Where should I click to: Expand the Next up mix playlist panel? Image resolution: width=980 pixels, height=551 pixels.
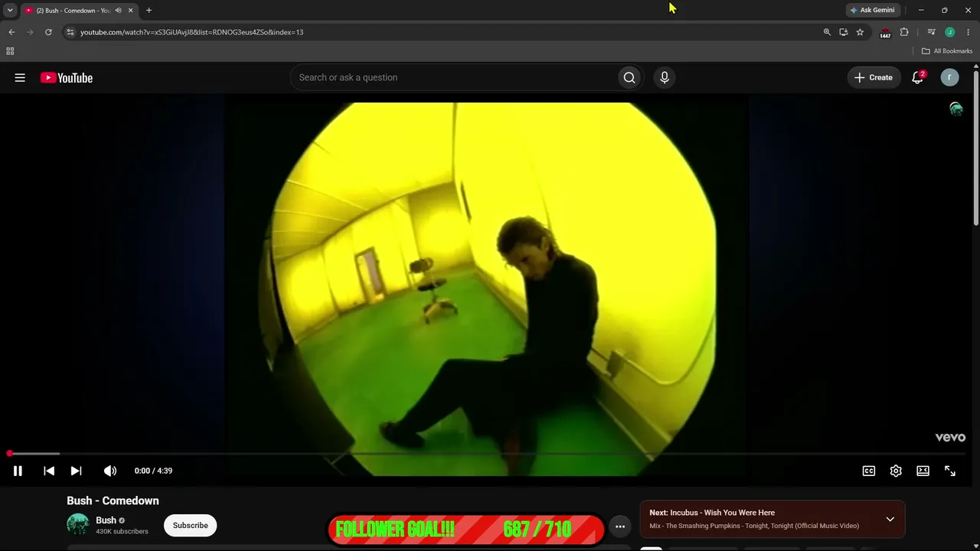tap(890, 519)
